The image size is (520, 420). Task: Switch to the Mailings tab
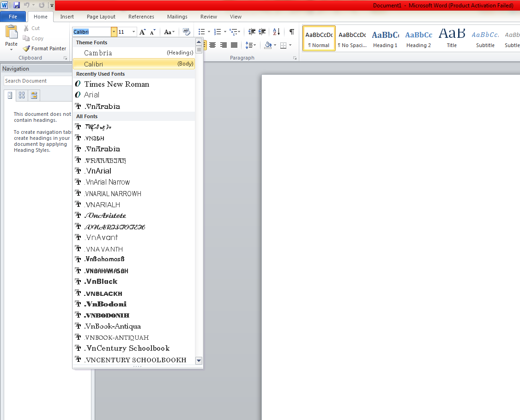tap(177, 17)
